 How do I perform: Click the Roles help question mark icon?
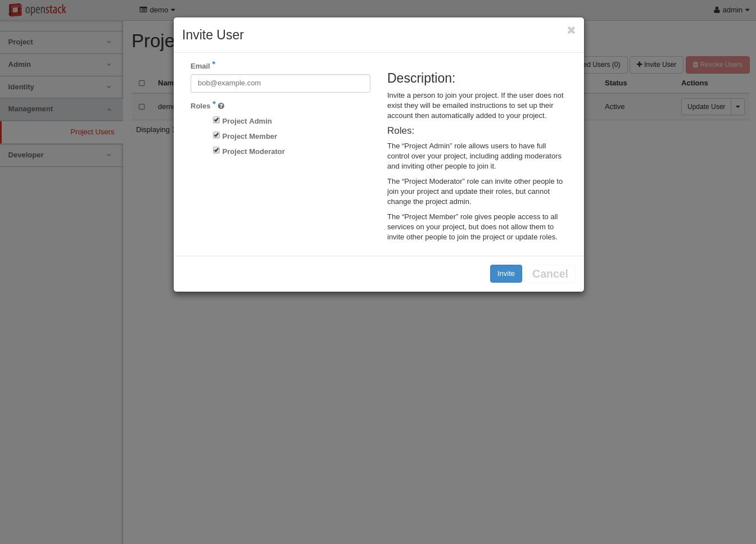[x=221, y=106]
